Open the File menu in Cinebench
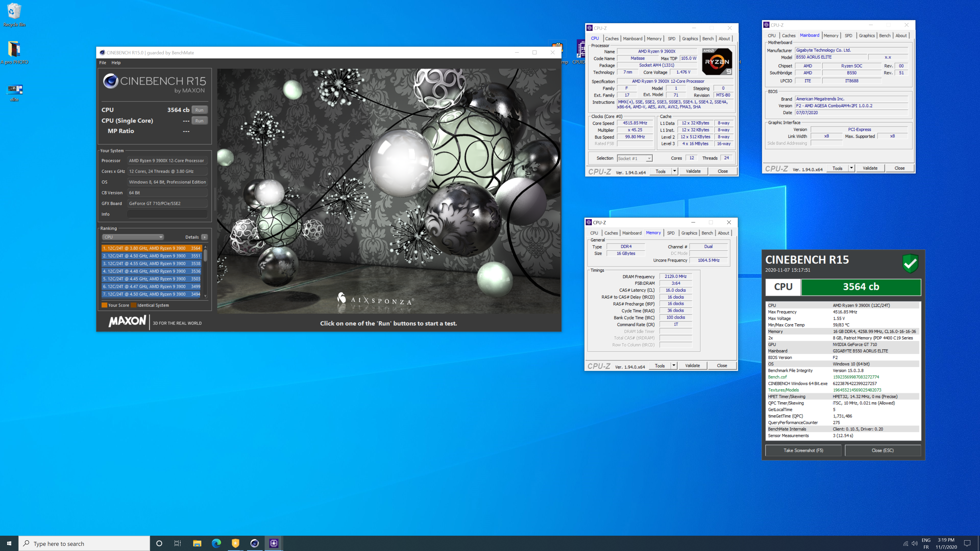Viewport: 980px width, 551px height. (x=103, y=63)
